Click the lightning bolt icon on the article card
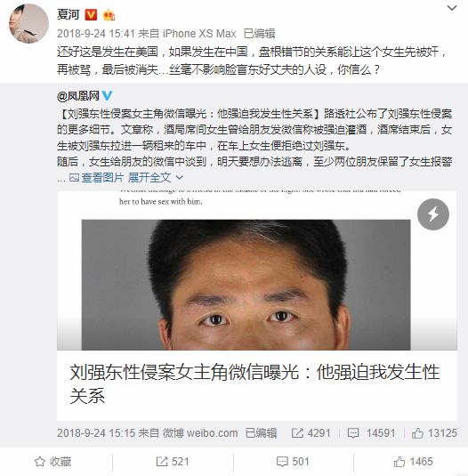Screen dimensions: 468x476 (x=433, y=214)
